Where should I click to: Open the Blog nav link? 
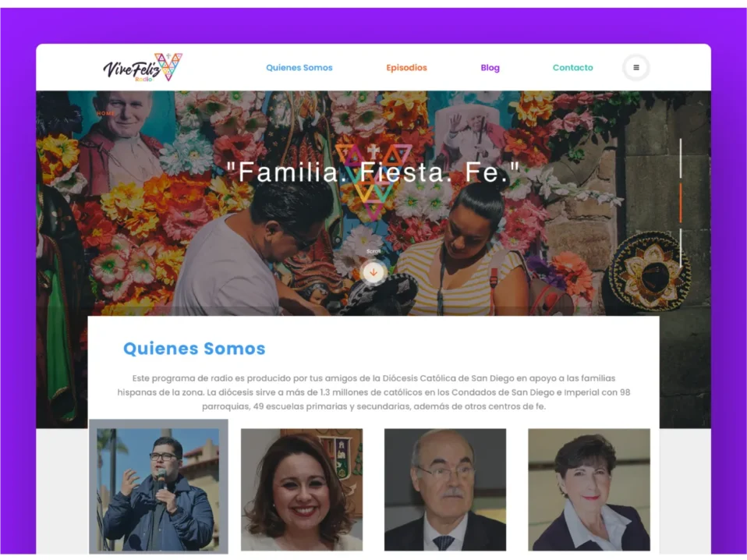coord(490,68)
